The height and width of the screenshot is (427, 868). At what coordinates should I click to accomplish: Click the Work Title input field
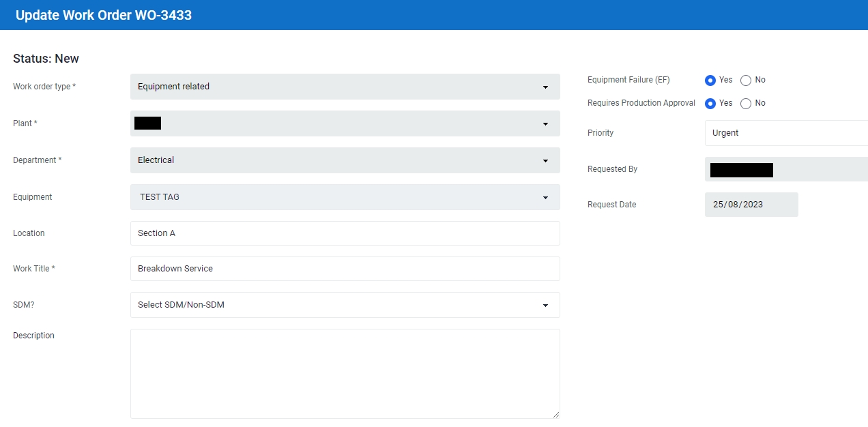(x=345, y=269)
